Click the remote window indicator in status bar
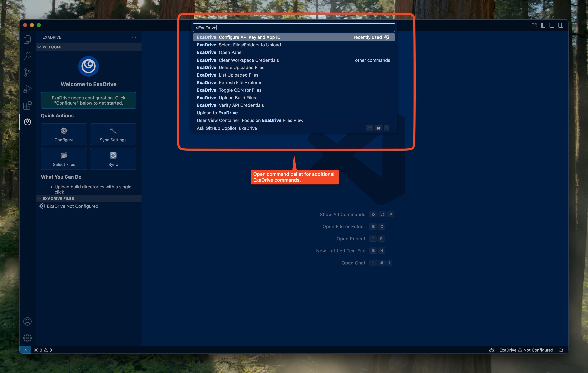This screenshot has width=588, height=373. coord(25,350)
